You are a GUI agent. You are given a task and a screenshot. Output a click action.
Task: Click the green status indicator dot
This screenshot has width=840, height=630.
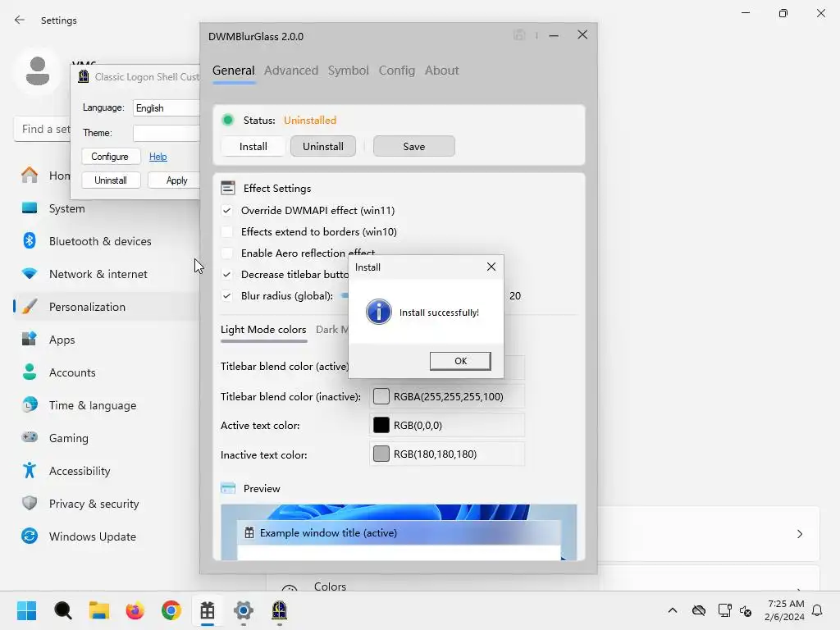228,120
